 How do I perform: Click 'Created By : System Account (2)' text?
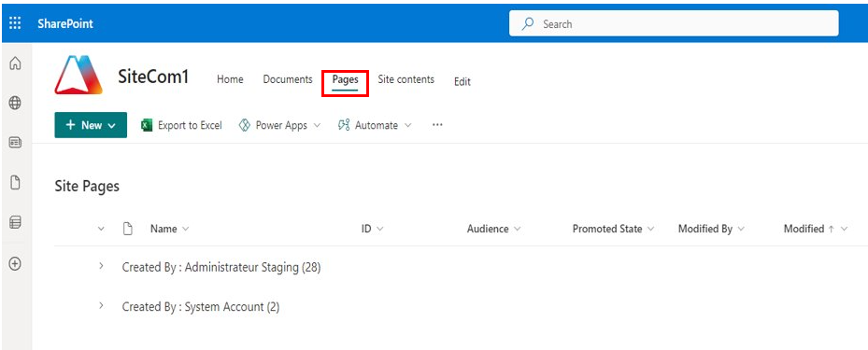200,306
